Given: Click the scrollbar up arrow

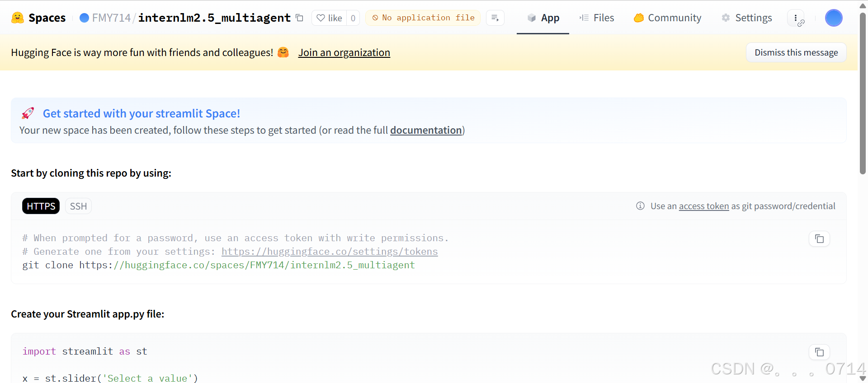Looking at the screenshot, I should (x=863, y=5).
